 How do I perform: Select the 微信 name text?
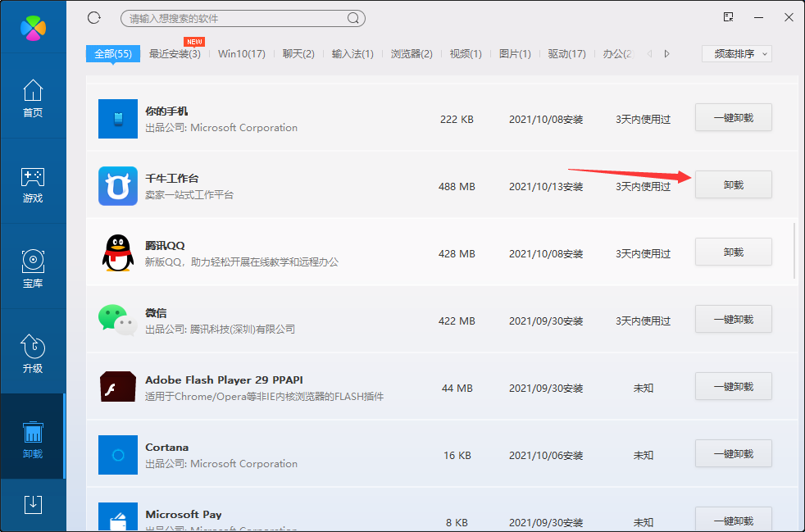coord(156,313)
